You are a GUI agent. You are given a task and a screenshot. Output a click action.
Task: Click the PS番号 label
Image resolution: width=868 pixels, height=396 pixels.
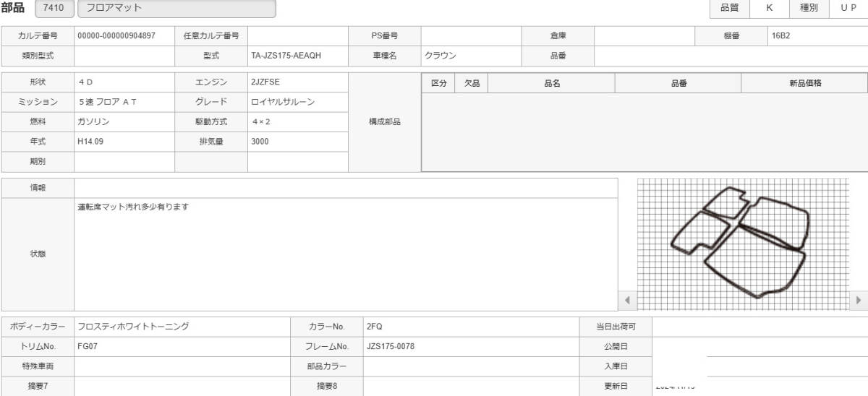tap(384, 35)
